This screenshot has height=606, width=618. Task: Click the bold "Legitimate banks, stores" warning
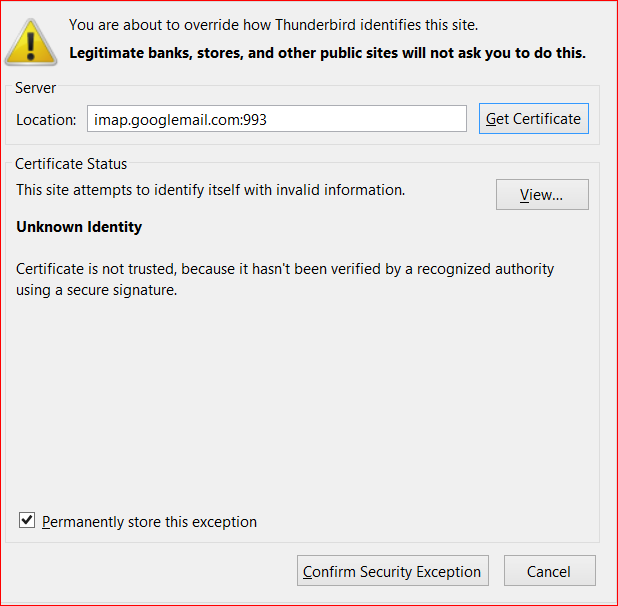pos(327,52)
